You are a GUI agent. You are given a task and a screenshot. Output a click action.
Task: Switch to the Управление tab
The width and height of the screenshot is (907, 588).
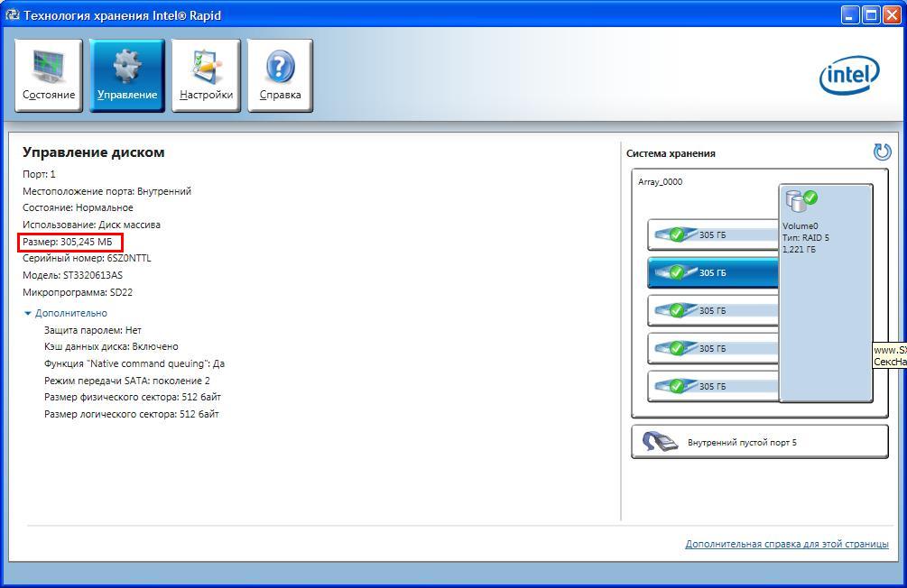coord(127,75)
